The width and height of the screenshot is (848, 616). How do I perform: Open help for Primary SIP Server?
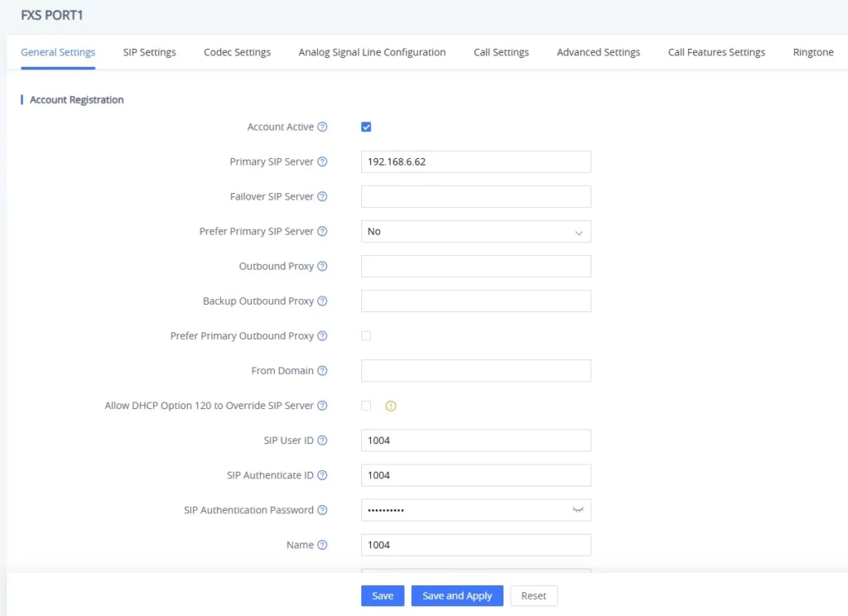point(322,161)
